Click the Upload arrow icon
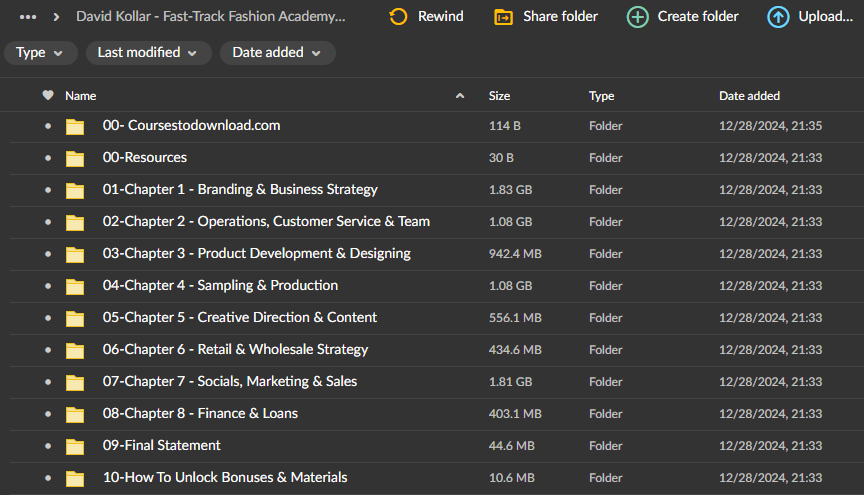 coord(778,17)
